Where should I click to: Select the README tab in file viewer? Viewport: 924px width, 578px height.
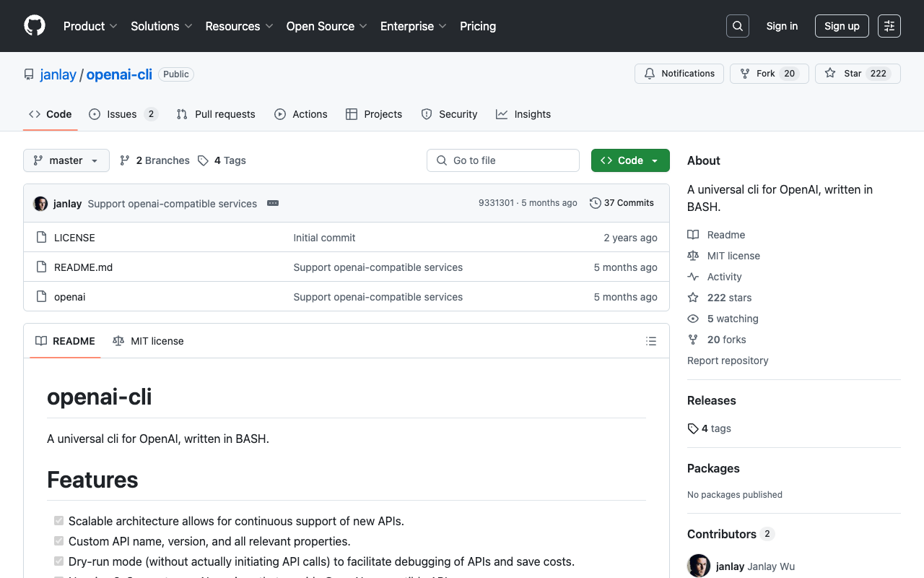[66, 341]
